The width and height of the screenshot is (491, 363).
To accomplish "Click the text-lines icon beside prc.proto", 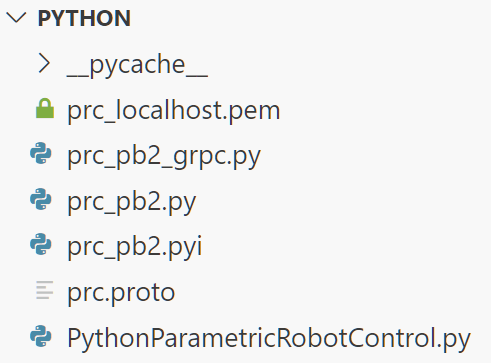I will pos(45,290).
